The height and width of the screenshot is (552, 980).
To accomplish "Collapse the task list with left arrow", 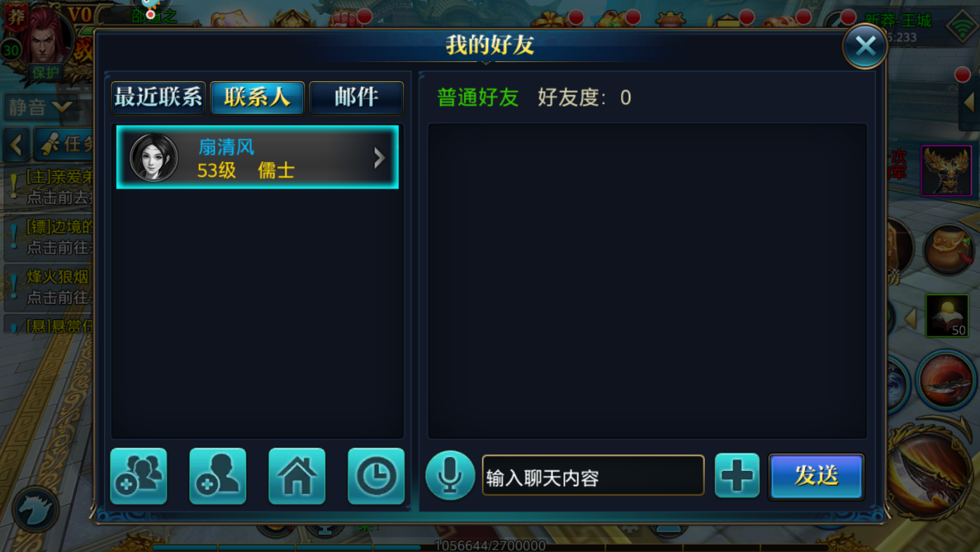I will coord(15,144).
